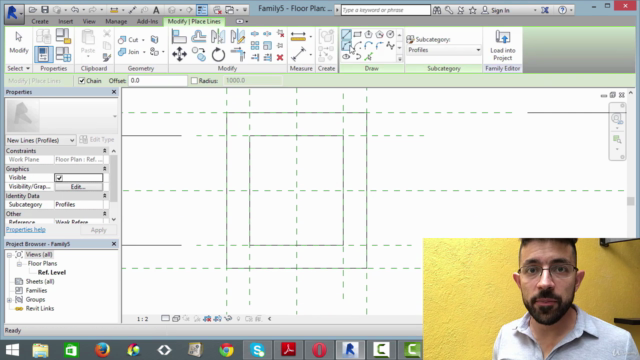Collapse the Views (all) tree node
640x360 pixels.
pos(9,255)
